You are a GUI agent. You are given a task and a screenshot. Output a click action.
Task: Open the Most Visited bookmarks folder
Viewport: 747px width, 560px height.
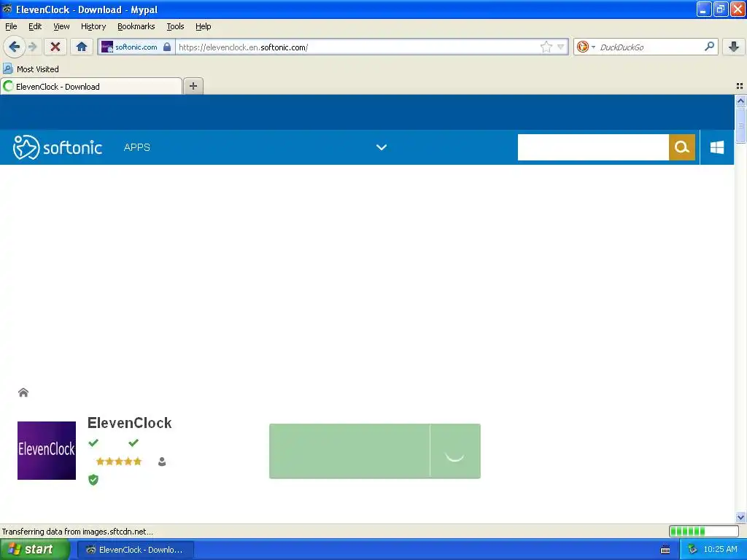click(x=31, y=69)
